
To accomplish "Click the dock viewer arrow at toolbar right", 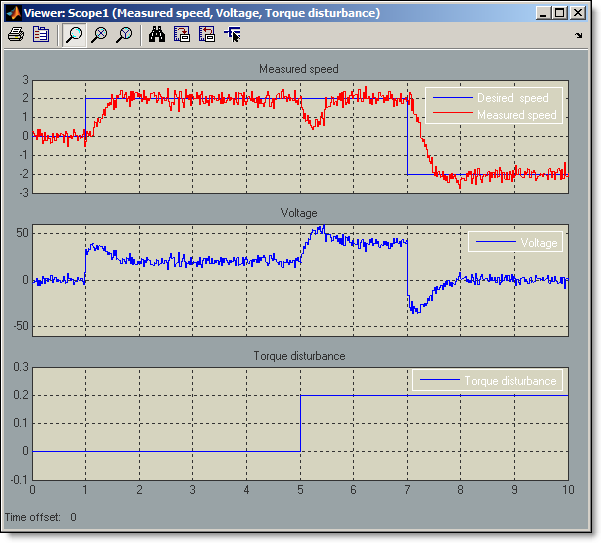I will click(579, 35).
